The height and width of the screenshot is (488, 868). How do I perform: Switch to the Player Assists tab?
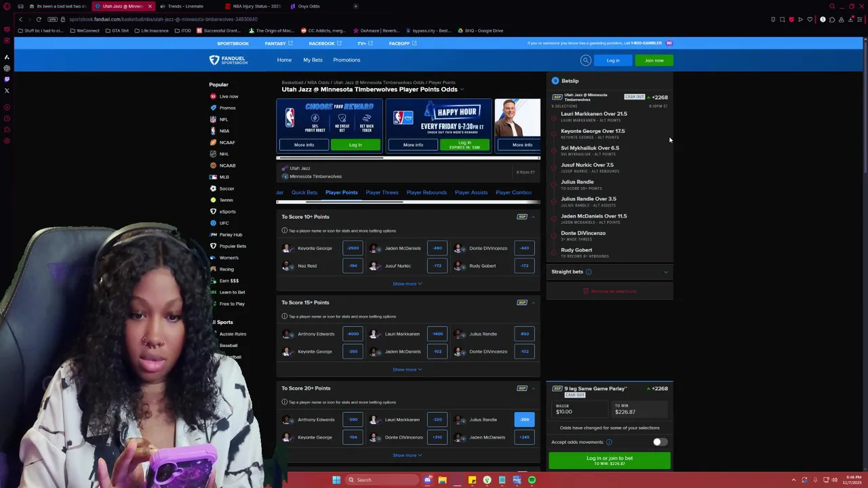pos(471,192)
